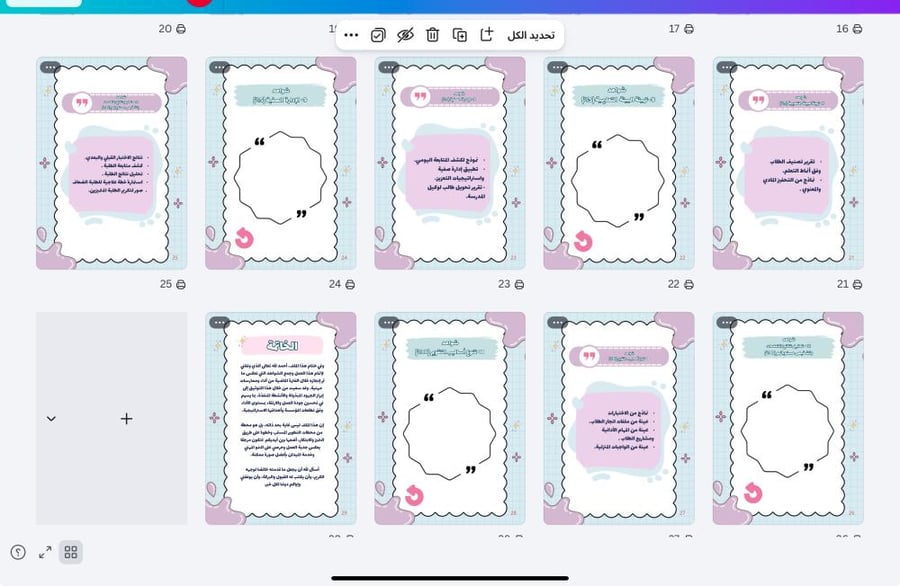Open the three-dot menu on page 25 thumbnail
900x586 pixels.
50,67
